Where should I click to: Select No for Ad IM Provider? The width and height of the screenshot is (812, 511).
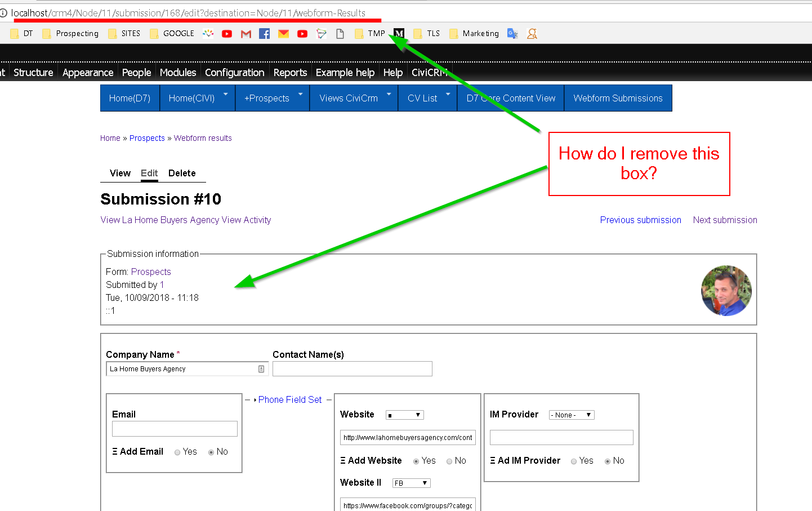(x=608, y=461)
